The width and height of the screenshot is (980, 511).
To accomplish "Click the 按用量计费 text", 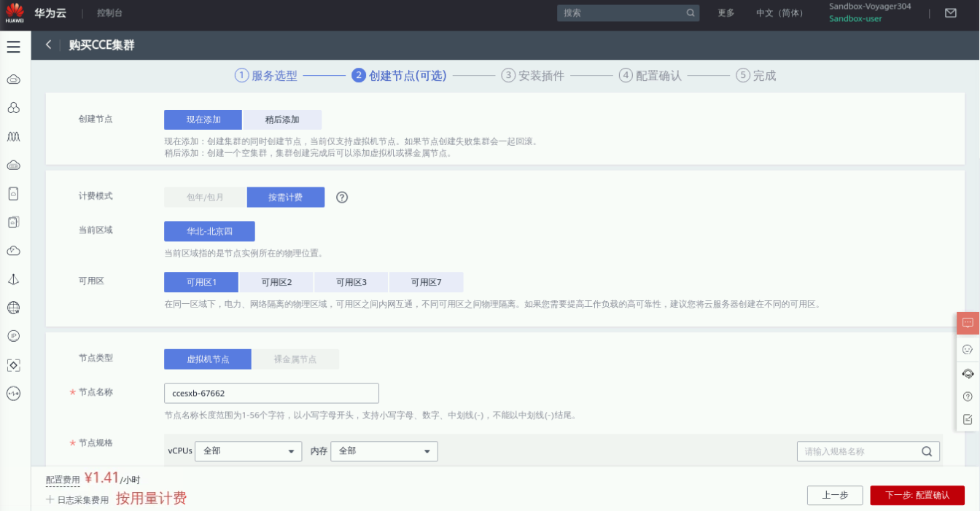I will (x=151, y=499).
